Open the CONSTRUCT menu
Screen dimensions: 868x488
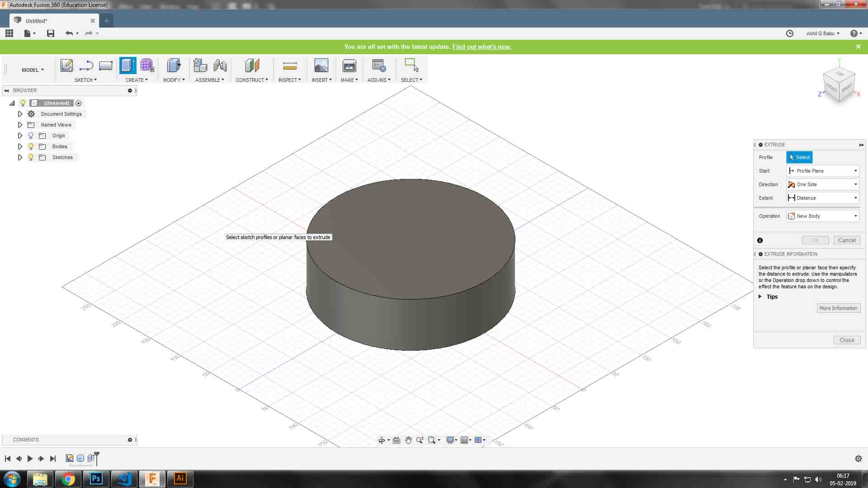point(251,80)
